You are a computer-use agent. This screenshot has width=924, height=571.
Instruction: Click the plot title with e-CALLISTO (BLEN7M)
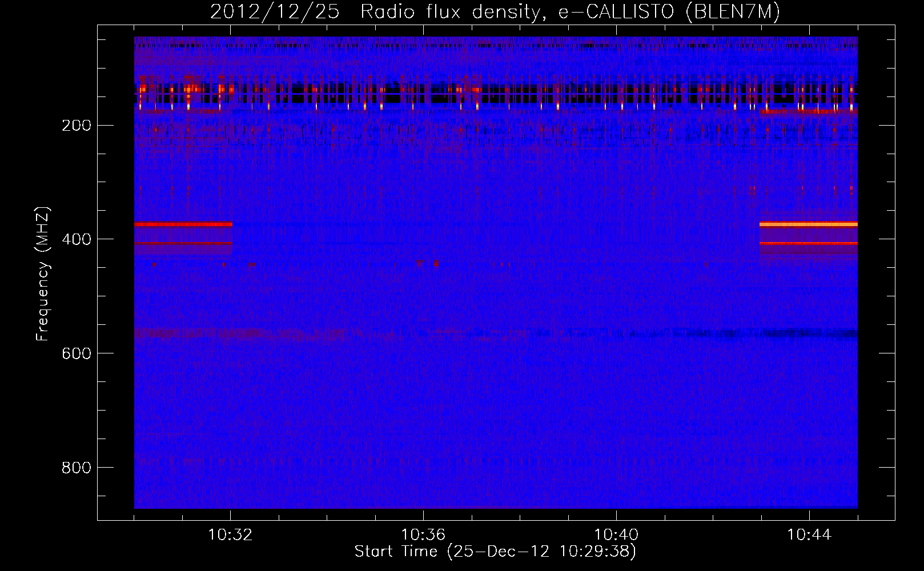coord(495,12)
